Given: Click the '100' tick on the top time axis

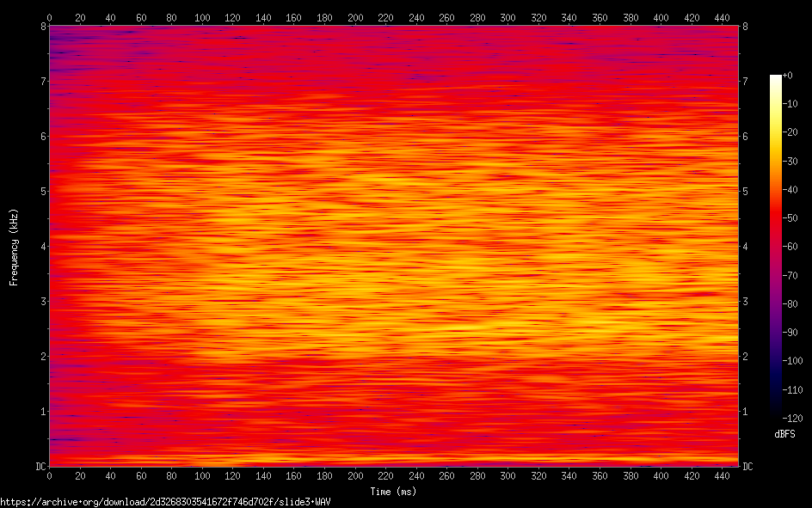Looking at the screenshot, I should tap(201, 16).
